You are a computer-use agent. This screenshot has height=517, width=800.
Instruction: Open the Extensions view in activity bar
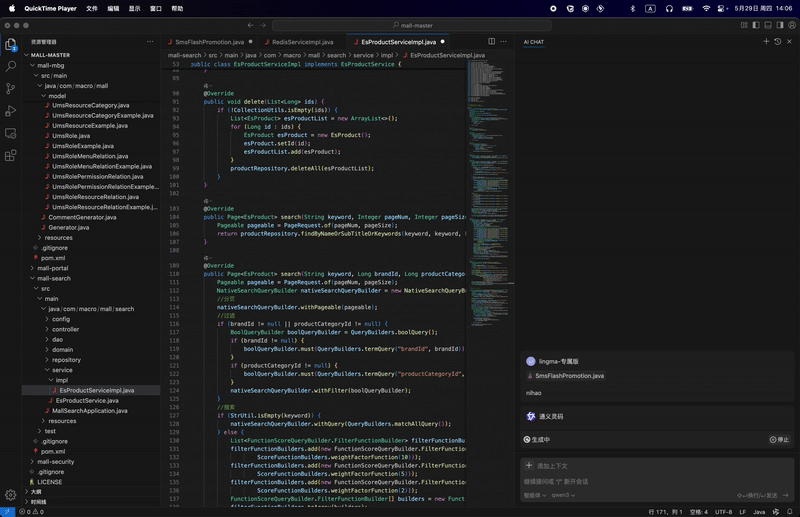pyautogui.click(x=11, y=155)
